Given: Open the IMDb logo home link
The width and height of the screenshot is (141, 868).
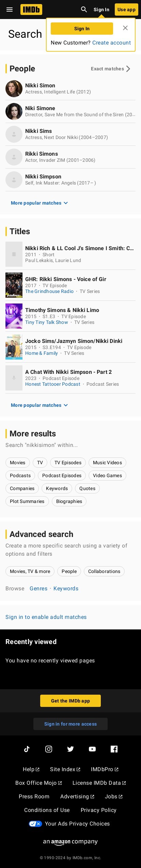Looking at the screenshot, I should coord(31,10).
